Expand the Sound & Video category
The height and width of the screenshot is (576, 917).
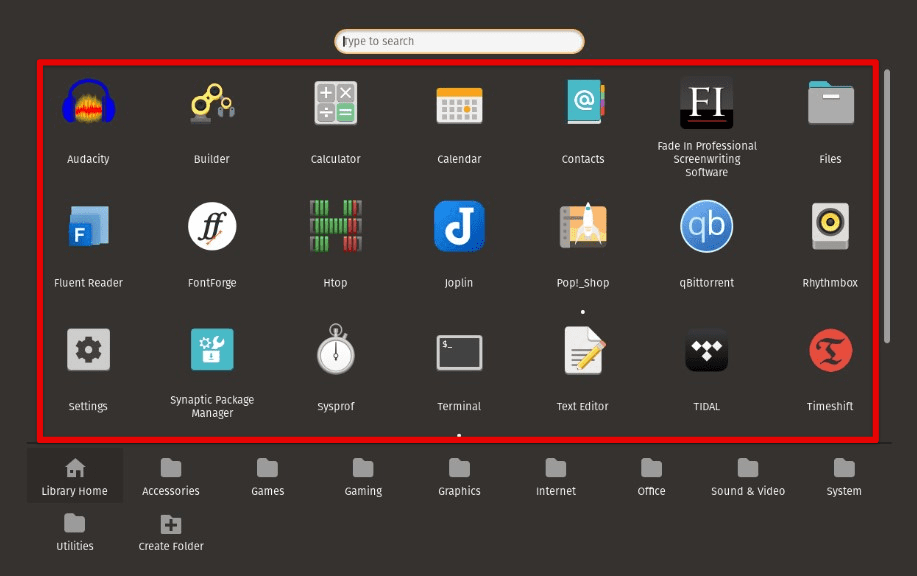747,474
